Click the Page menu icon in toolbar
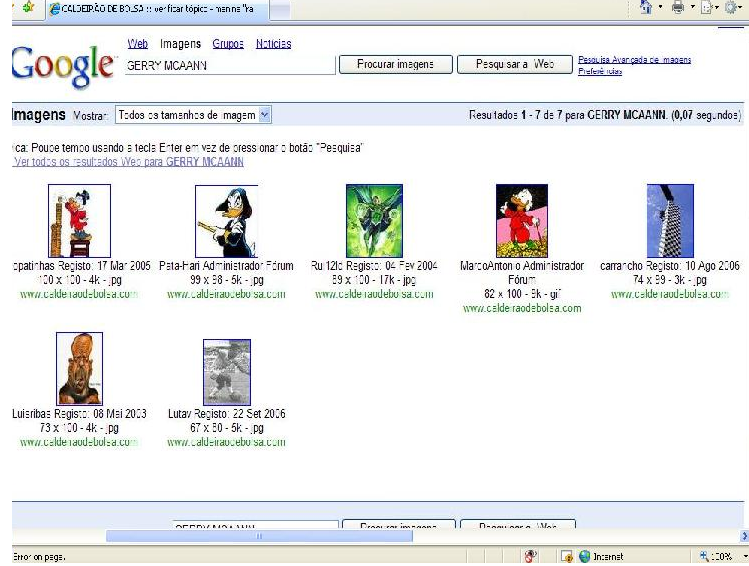 [x=706, y=7]
